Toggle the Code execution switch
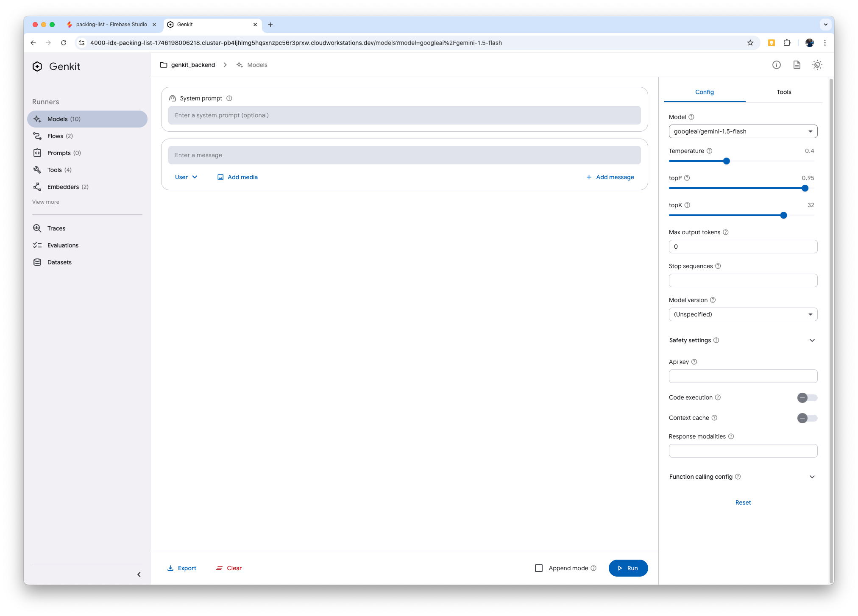Image resolution: width=858 pixels, height=616 pixels. (807, 397)
